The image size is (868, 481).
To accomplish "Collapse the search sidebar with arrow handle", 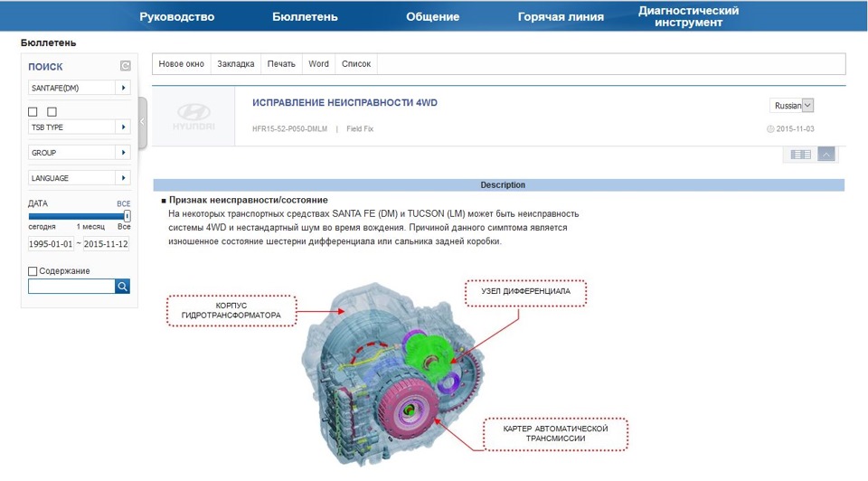I will 142,122.
